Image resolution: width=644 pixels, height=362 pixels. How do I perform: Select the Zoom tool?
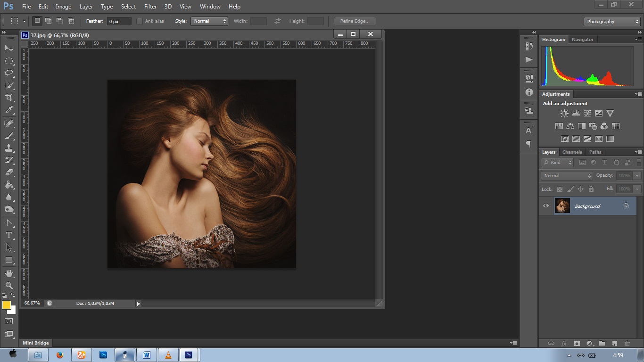9,286
